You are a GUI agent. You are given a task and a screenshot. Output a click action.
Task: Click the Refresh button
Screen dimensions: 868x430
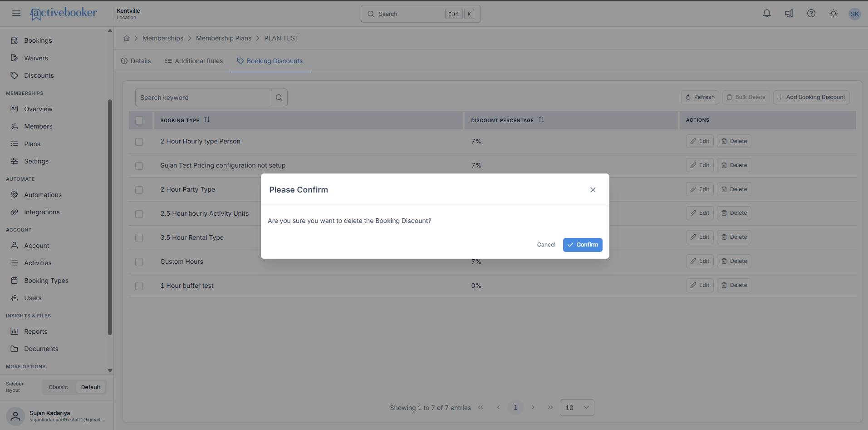pos(700,97)
